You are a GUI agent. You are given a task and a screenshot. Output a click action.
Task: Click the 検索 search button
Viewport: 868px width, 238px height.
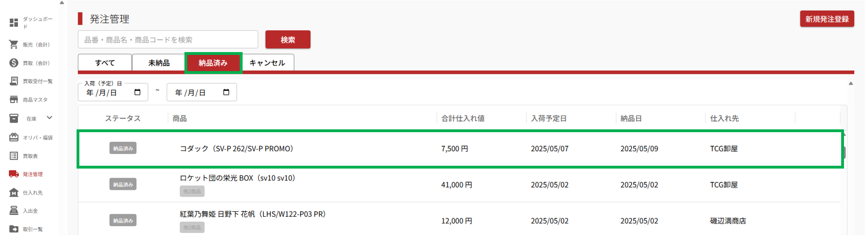[288, 40]
